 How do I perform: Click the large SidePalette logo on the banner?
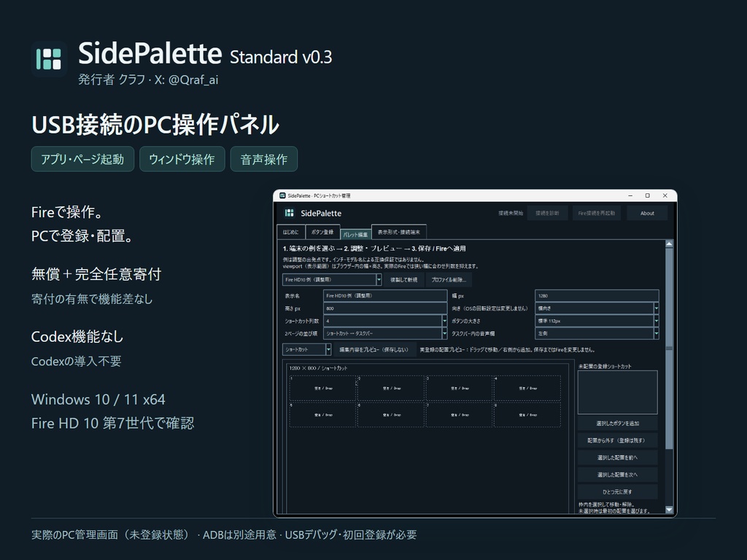pyautogui.click(x=49, y=59)
